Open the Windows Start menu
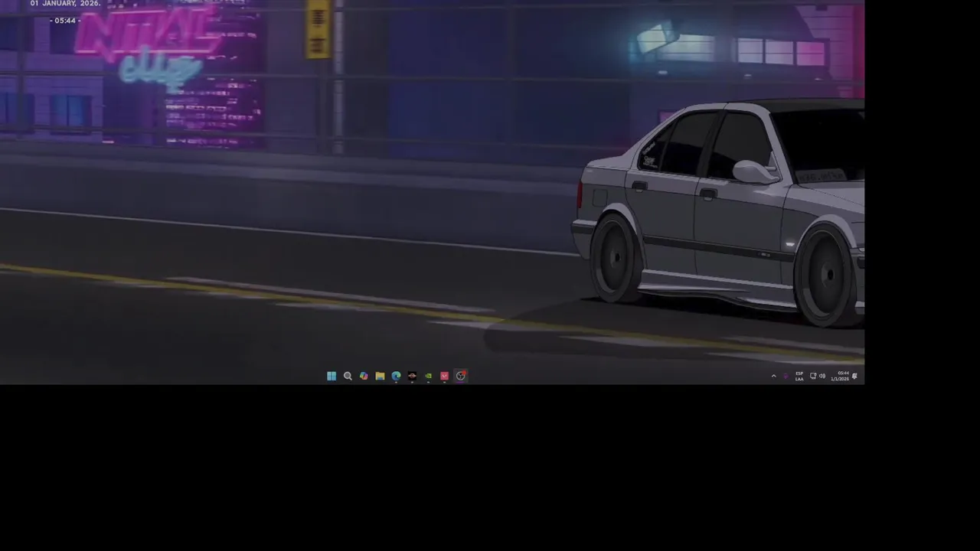Screen dimensions: 980x551 click(332, 376)
